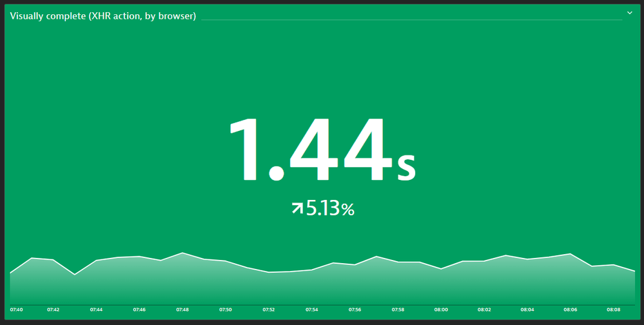Click the 07:44 time axis marker
644x325 pixels.
pos(96,310)
